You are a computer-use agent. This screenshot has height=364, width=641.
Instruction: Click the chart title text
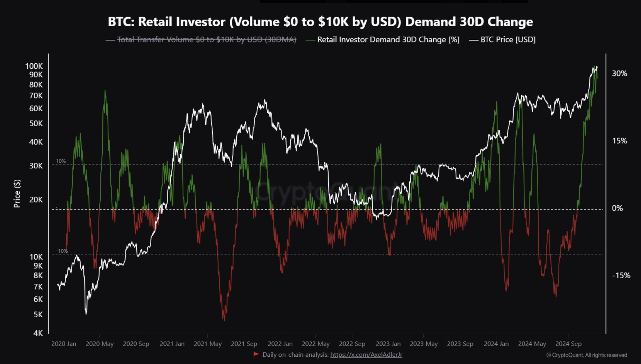(x=320, y=21)
